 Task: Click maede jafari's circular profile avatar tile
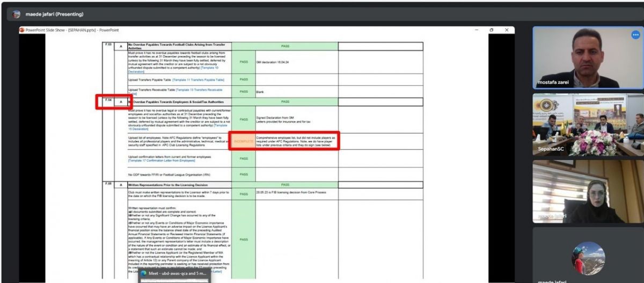[588, 258]
